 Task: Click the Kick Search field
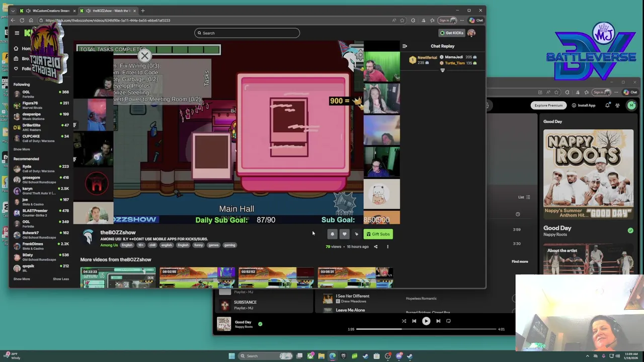point(247,33)
